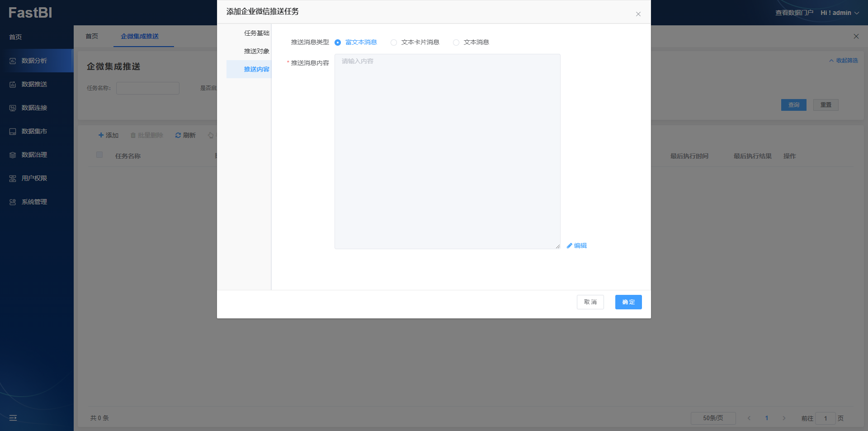Select the 企微集成推送 tab
Image resolution: width=868 pixels, height=431 pixels.
[x=140, y=36]
